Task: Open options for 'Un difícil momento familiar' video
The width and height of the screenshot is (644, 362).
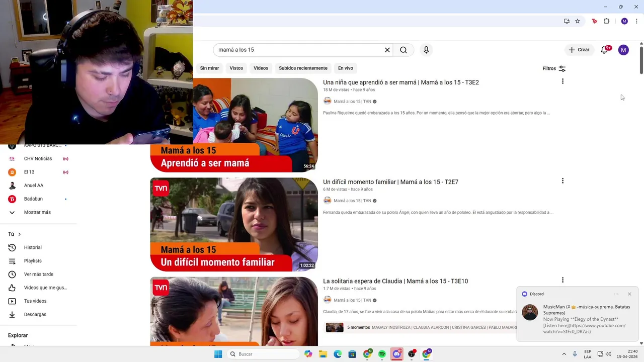Action: [x=562, y=181]
